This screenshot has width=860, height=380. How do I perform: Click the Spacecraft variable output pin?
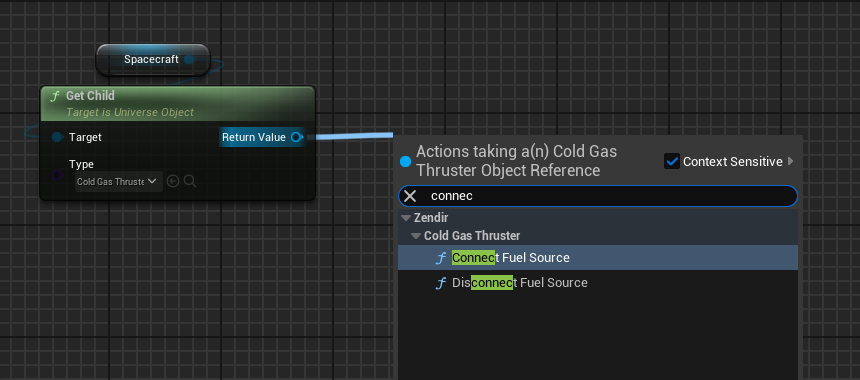(x=189, y=59)
